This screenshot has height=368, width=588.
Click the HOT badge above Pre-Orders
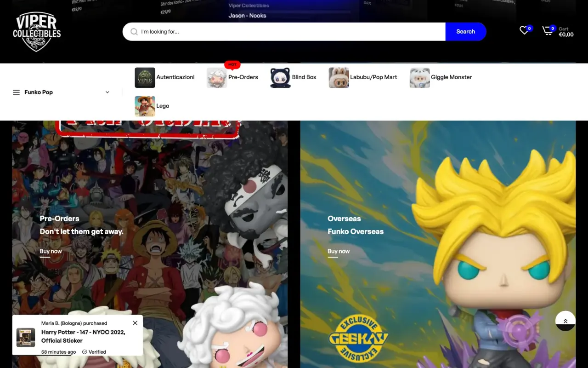tap(232, 65)
